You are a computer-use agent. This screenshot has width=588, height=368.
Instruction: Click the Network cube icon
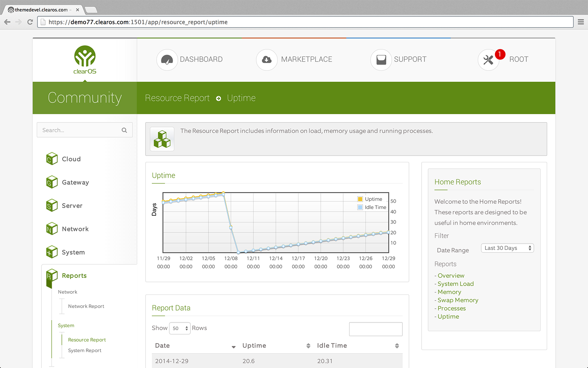[x=52, y=229]
